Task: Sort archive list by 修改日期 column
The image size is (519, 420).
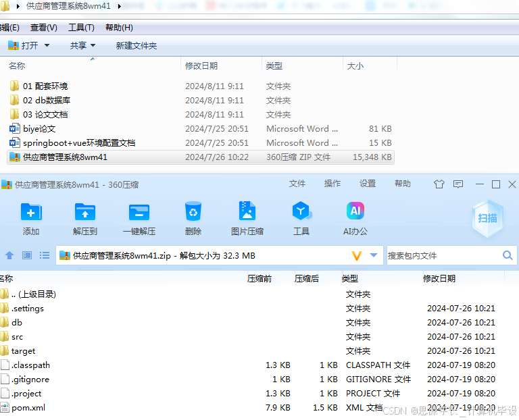Action: (439, 278)
